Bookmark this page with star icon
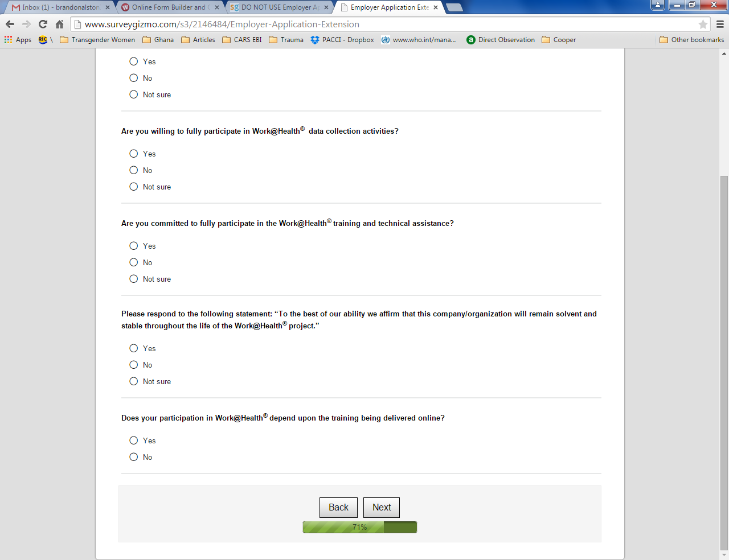729x560 pixels. [703, 24]
